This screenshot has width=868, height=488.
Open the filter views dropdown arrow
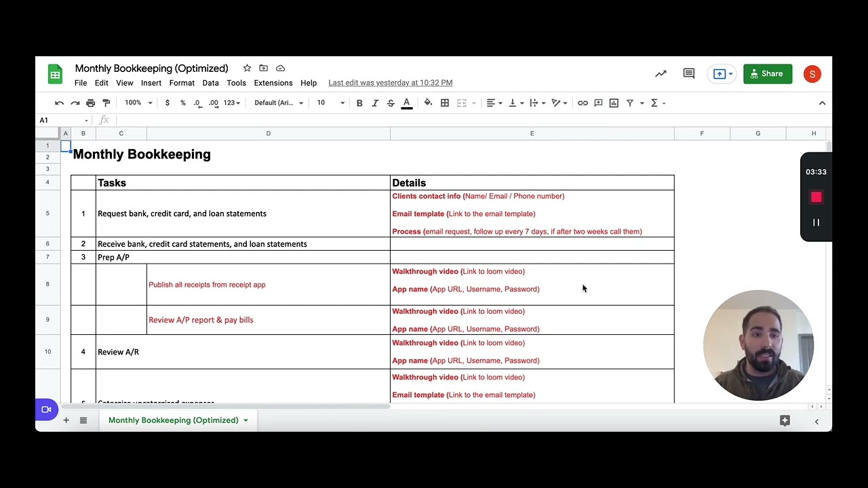(x=642, y=103)
